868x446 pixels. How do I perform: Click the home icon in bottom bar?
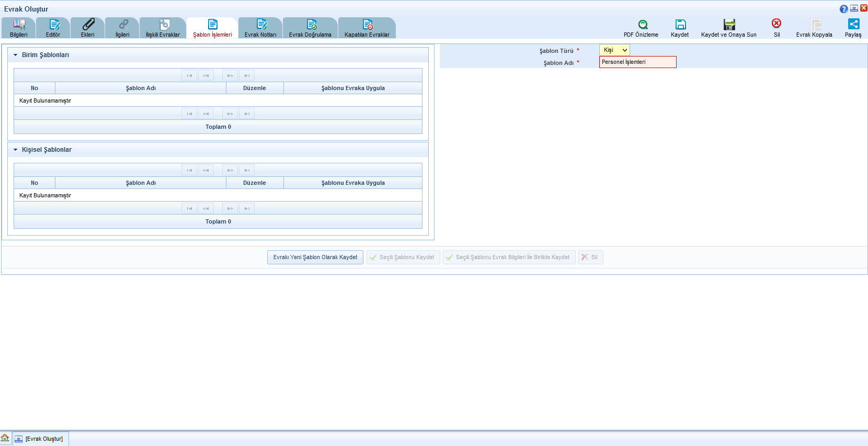pyautogui.click(x=5, y=438)
